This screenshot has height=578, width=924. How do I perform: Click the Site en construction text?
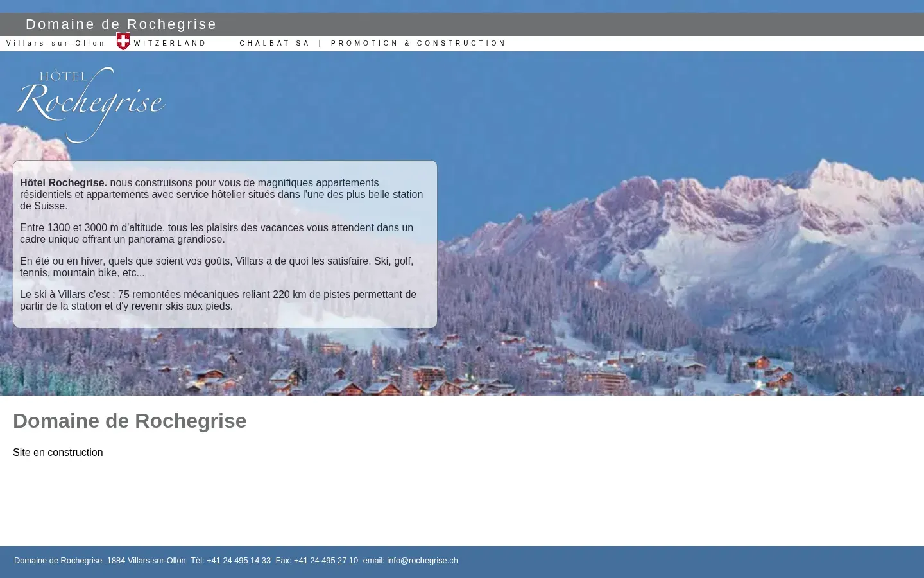58,453
